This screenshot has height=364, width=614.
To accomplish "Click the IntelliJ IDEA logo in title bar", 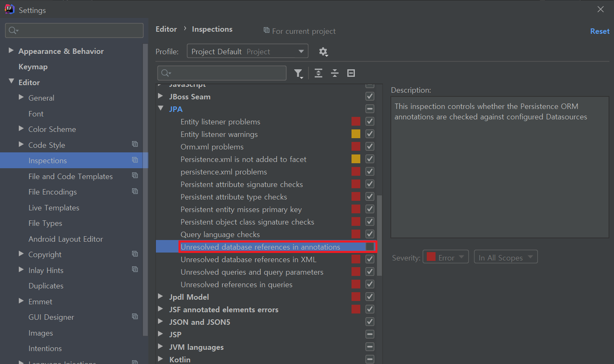I will pos(9,9).
